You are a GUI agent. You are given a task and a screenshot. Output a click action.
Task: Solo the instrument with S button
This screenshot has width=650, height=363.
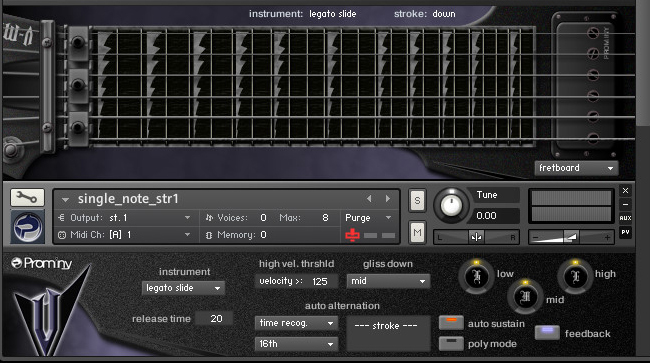(x=417, y=201)
